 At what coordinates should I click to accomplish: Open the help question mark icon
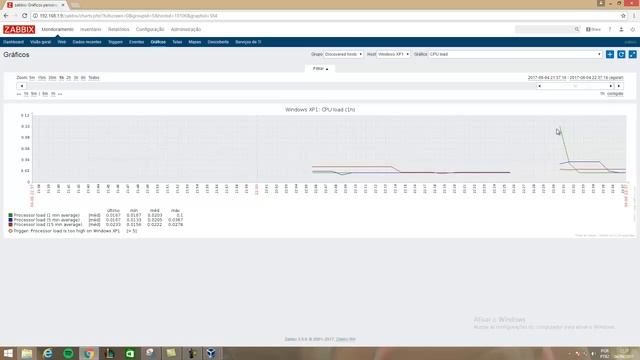610,29
